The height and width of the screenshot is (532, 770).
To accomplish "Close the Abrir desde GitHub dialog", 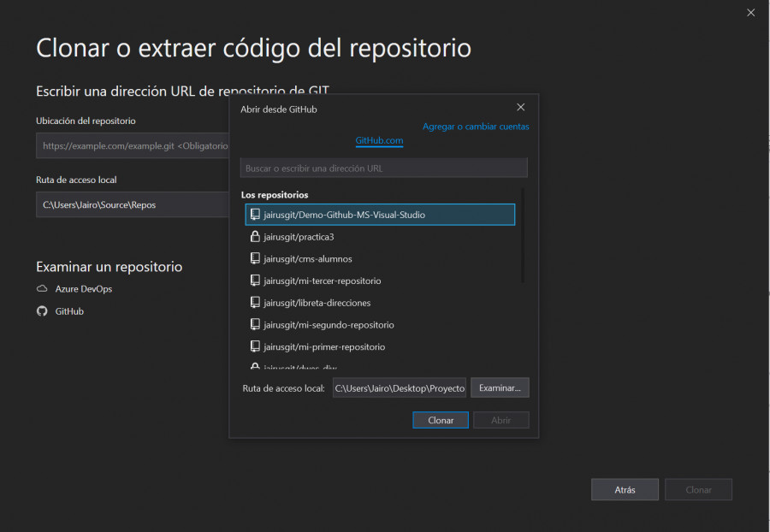I will click(520, 107).
